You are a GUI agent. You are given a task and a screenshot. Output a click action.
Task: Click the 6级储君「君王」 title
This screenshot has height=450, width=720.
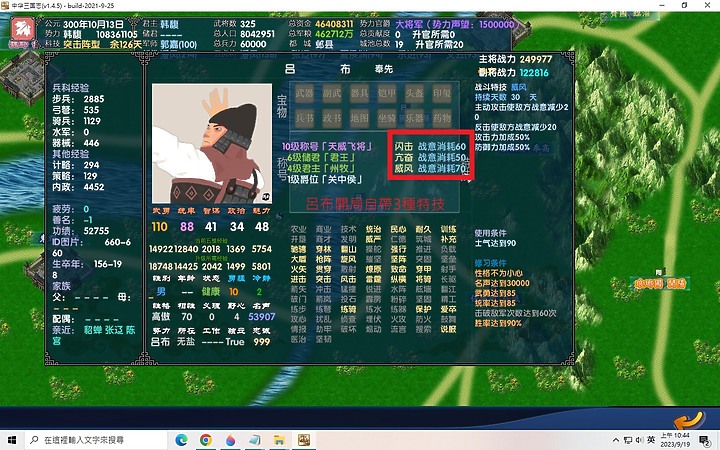click(x=321, y=158)
